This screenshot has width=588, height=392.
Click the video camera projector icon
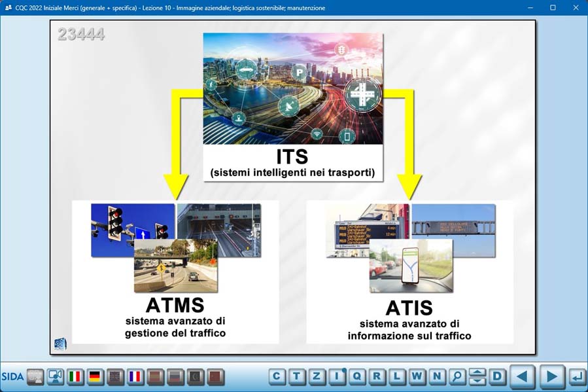pyautogui.click(x=56, y=376)
